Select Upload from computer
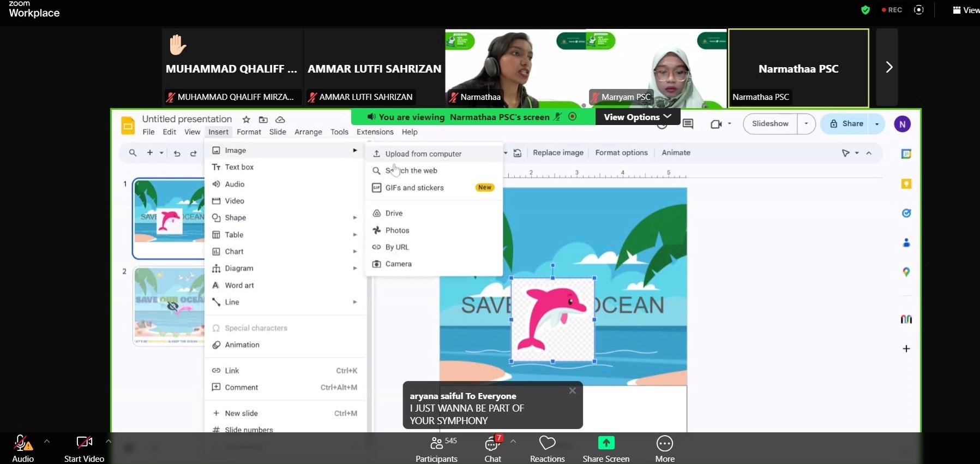980x464 pixels. [x=423, y=154]
